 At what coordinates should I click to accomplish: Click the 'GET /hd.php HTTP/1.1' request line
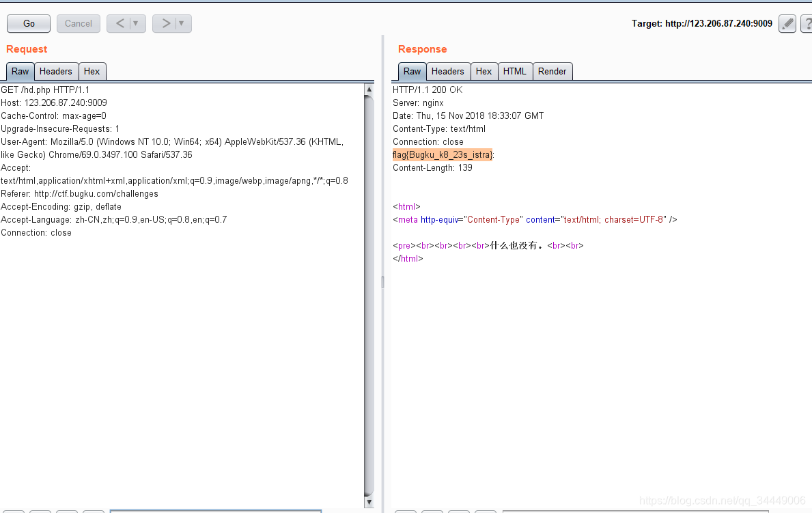click(45, 89)
